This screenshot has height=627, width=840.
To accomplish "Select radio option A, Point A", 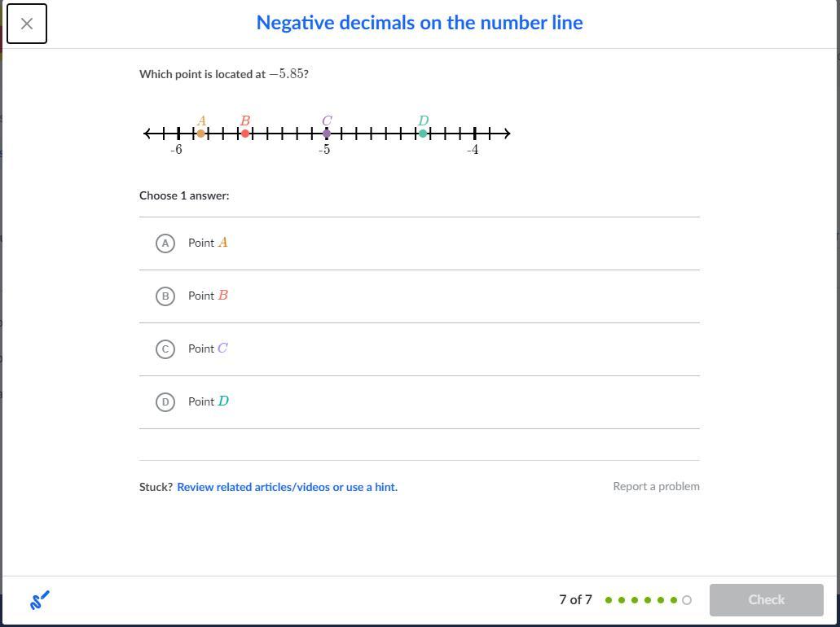I will pyautogui.click(x=165, y=243).
